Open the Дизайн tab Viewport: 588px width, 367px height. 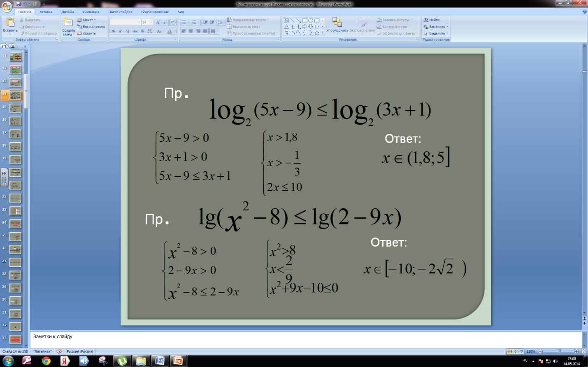(67, 12)
